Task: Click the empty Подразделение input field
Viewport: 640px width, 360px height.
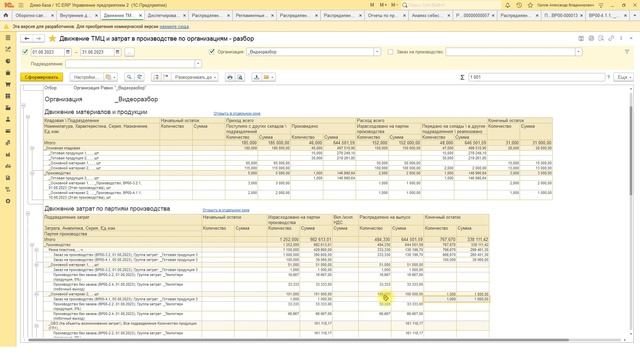Action: click(x=130, y=64)
